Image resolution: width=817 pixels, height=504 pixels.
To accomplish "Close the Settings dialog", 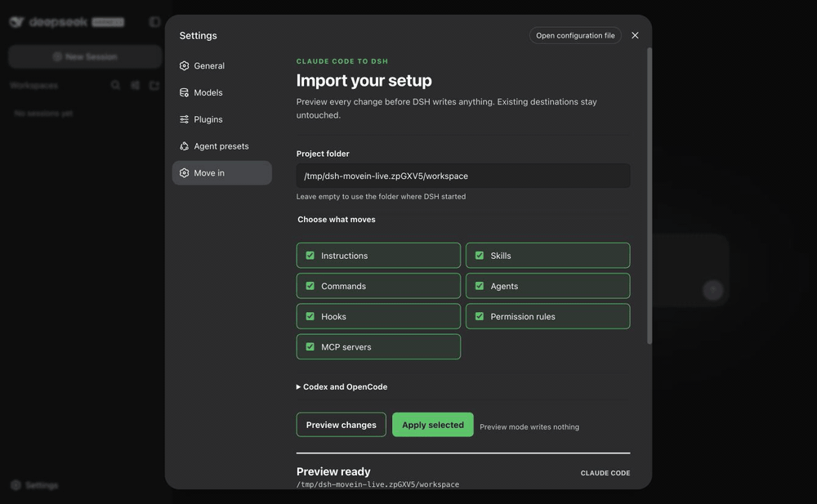I will (x=635, y=35).
